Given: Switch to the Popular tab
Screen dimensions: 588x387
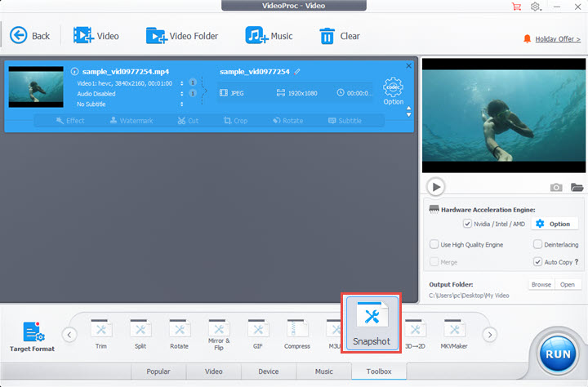Looking at the screenshot, I should [158, 371].
